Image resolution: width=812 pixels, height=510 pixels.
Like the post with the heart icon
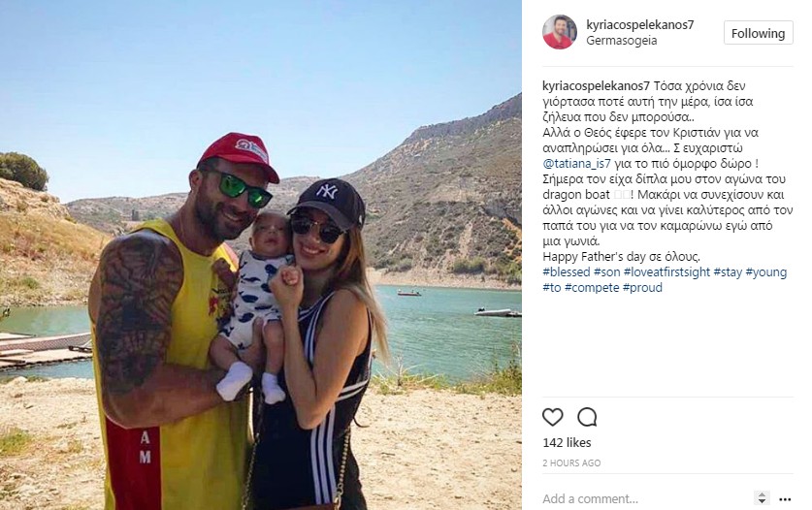point(553,417)
